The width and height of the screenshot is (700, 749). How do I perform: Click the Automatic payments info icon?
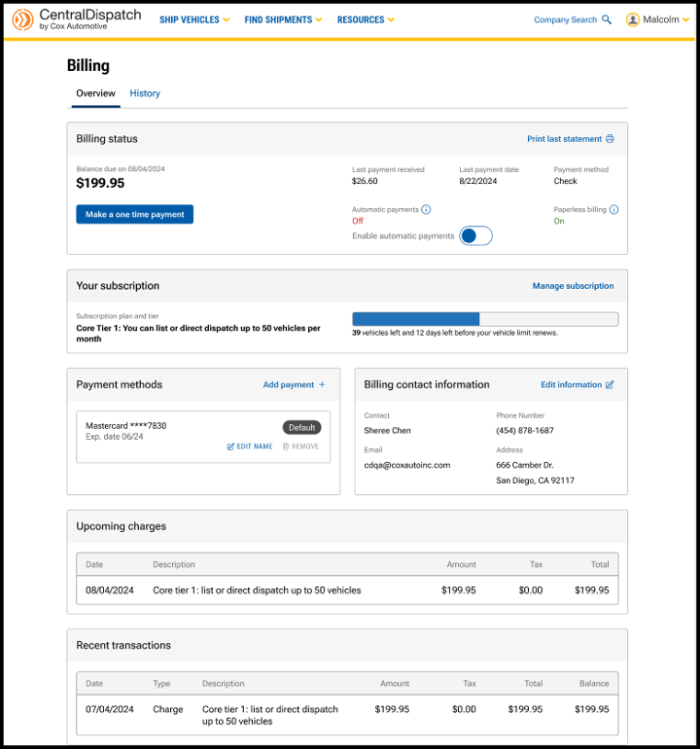coord(427,209)
